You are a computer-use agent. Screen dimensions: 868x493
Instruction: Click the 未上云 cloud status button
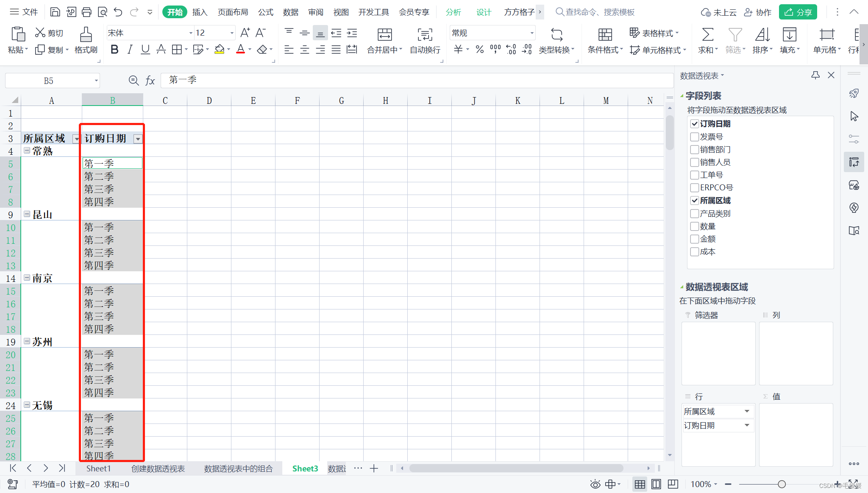click(718, 12)
